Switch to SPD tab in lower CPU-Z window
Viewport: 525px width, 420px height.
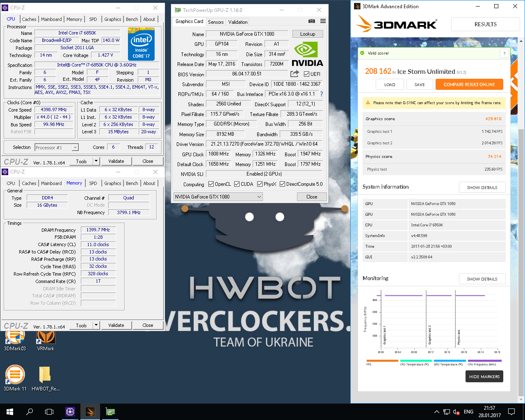[93, 183]
